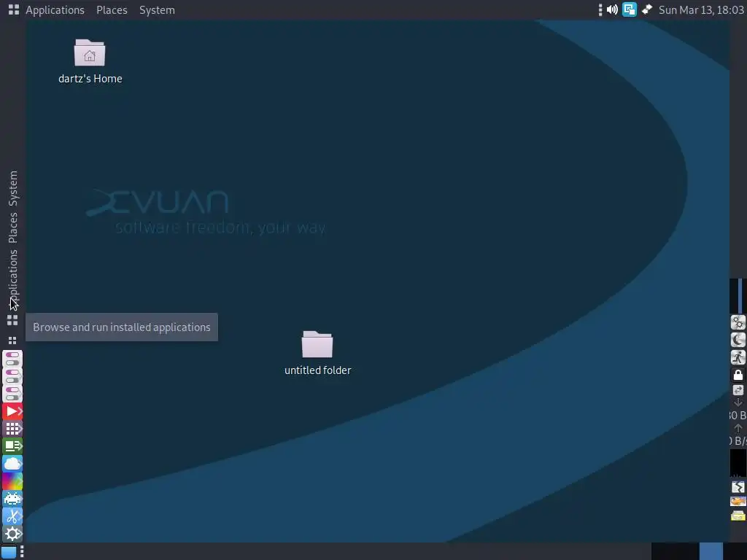Open the vertical System menu on the left panel
The height and width of the screenshot is (560, 747).
(x=13, y=189)
